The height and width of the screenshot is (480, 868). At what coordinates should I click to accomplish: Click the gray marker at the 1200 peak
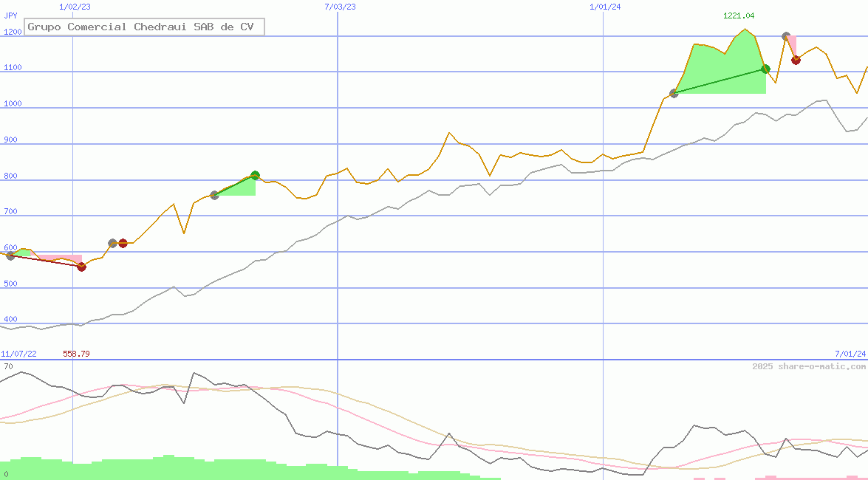point(786,36)
